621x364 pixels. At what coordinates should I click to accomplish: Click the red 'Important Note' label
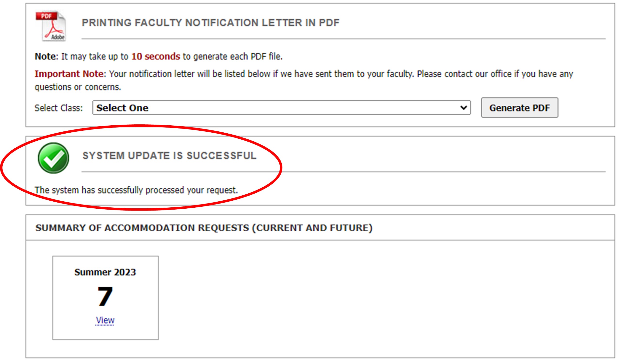(69, 74)
